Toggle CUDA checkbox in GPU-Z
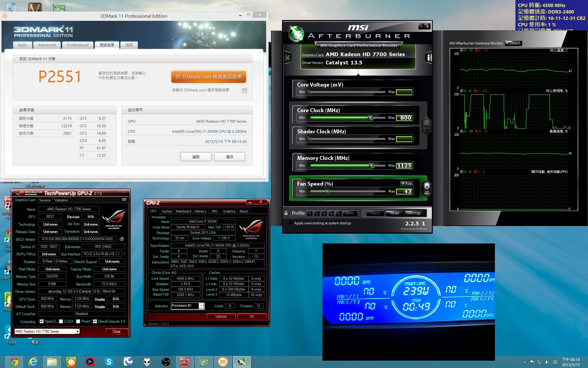 [61, 321]
